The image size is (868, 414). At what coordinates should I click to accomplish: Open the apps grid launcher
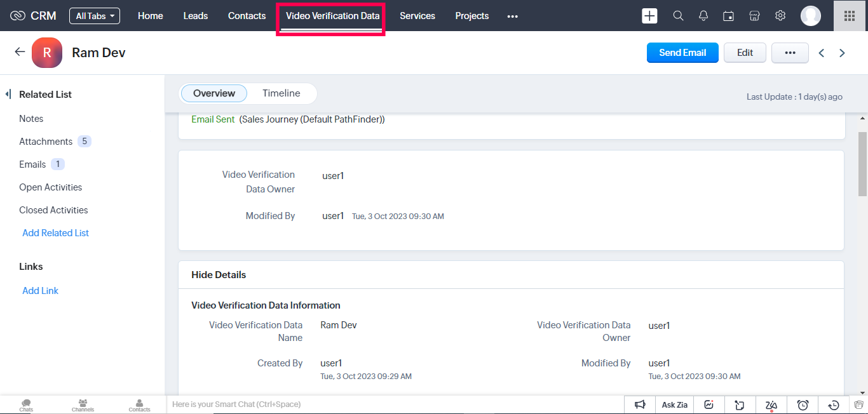[850, 16]
